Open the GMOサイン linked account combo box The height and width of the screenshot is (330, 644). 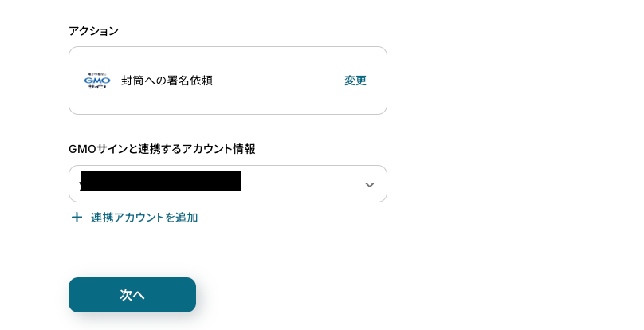pyautogui.click(x=227, y=184)
